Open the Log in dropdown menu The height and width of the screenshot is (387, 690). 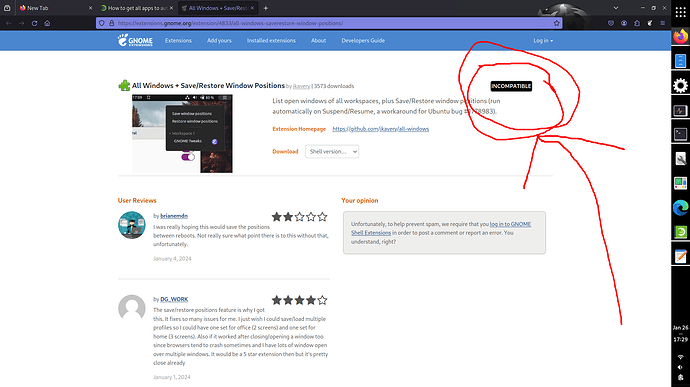click(x=543, y=41)
